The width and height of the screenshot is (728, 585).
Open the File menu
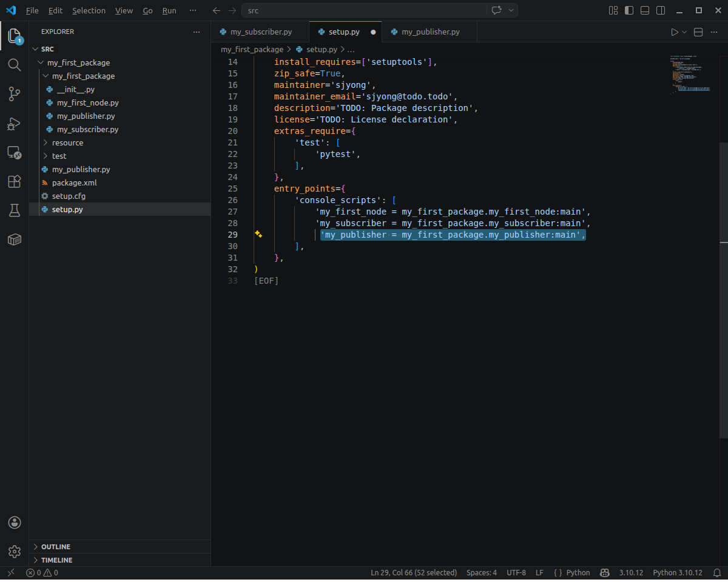[x=32, y=10]
